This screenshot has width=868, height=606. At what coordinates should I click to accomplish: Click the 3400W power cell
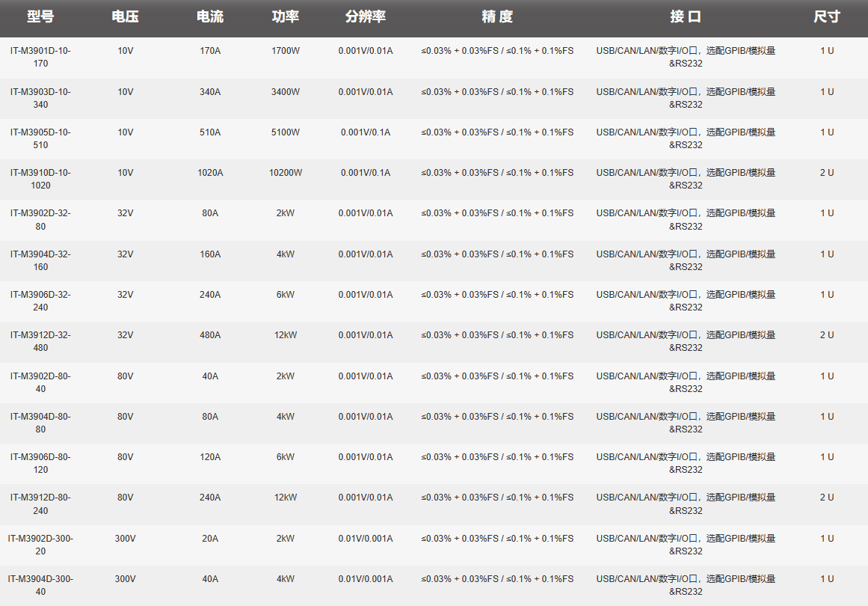[x=285, y=92]
